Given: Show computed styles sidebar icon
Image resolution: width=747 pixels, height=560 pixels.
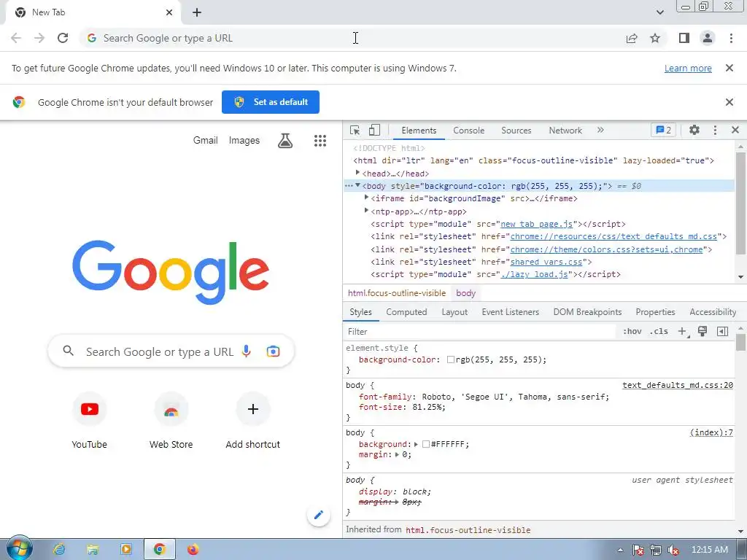Looking at the screenshot, I should (722, 332).
